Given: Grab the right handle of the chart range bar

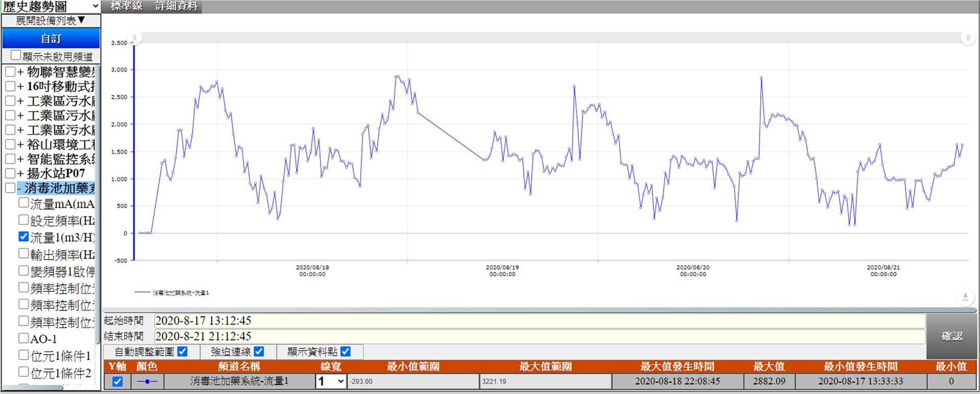Looking at the screenshot, I should 967,38.
